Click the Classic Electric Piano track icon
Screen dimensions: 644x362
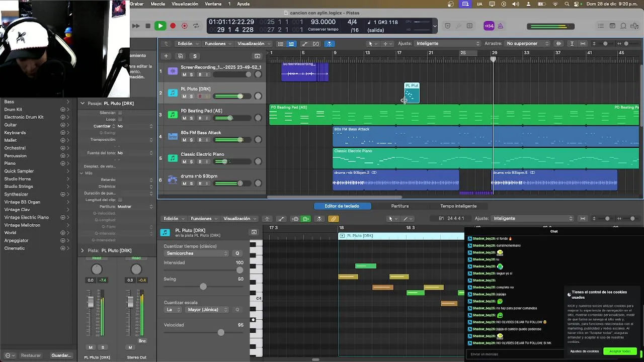(x=173, y=158)
